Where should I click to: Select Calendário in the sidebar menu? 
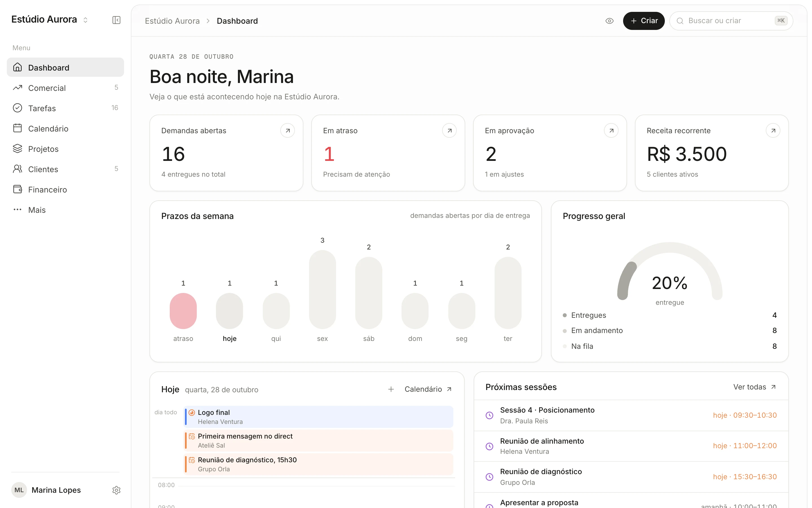[65, 129]
